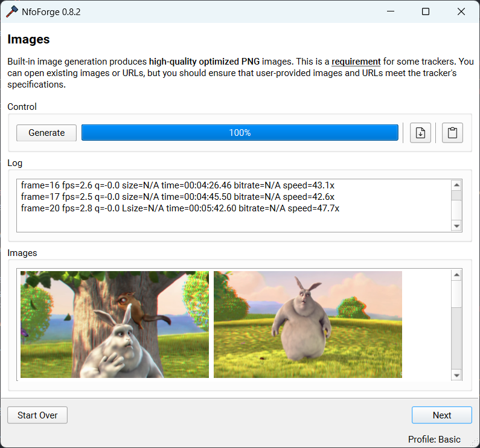Click the underlined requirement link
Screen dimensions: 480x448
tap(356, 62)
